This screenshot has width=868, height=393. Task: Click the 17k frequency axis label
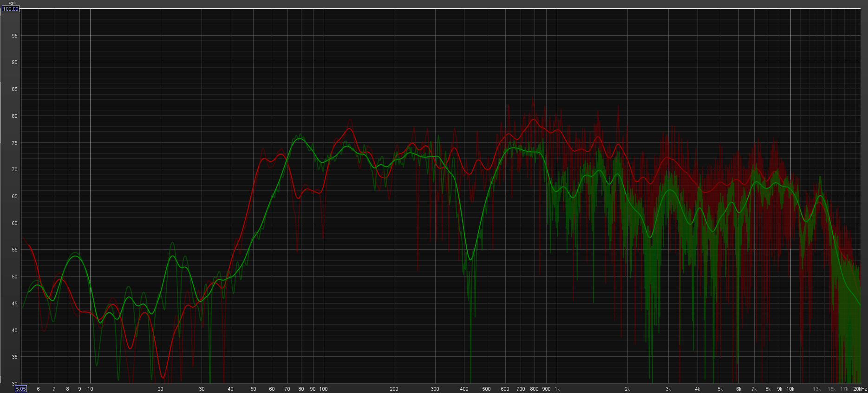click(x=844, y=389)
